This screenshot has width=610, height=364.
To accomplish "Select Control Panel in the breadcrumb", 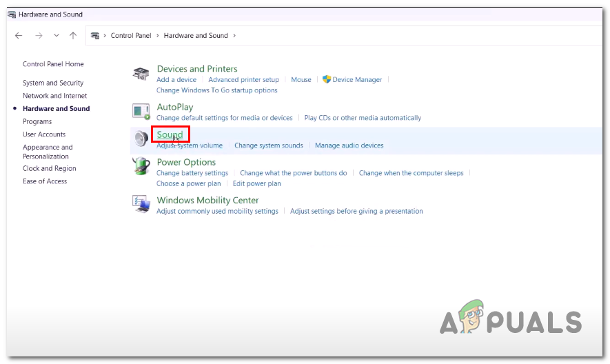I will 131,35.
